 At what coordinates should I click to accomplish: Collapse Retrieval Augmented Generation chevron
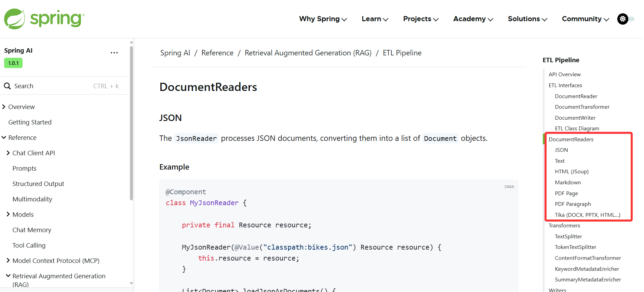click(8, 276)
